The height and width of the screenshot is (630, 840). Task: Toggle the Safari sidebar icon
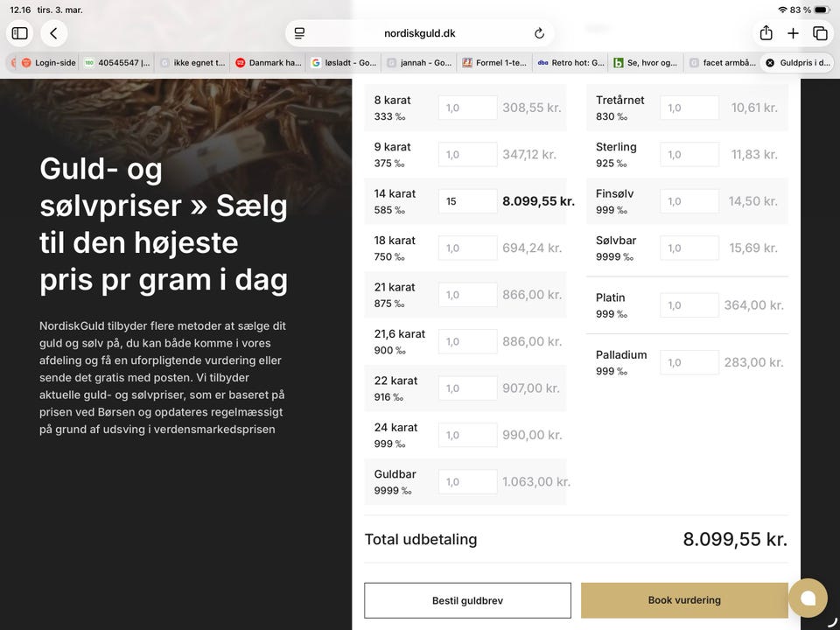pyautogui.click(x=20, y=33)
